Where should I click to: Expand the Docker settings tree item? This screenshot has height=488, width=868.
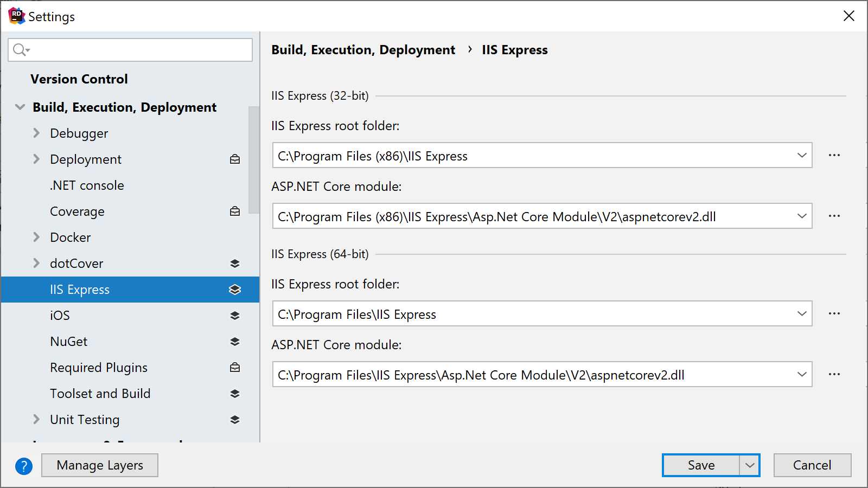[x=36, y=237]
